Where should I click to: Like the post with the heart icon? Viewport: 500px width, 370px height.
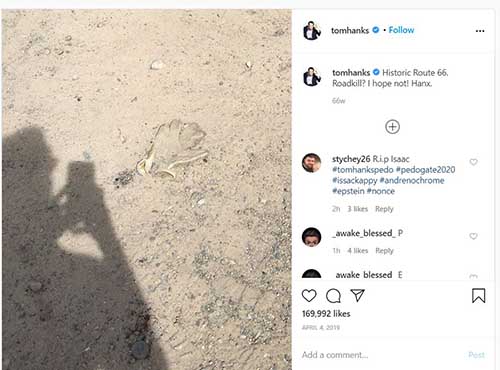pos(309,296)
